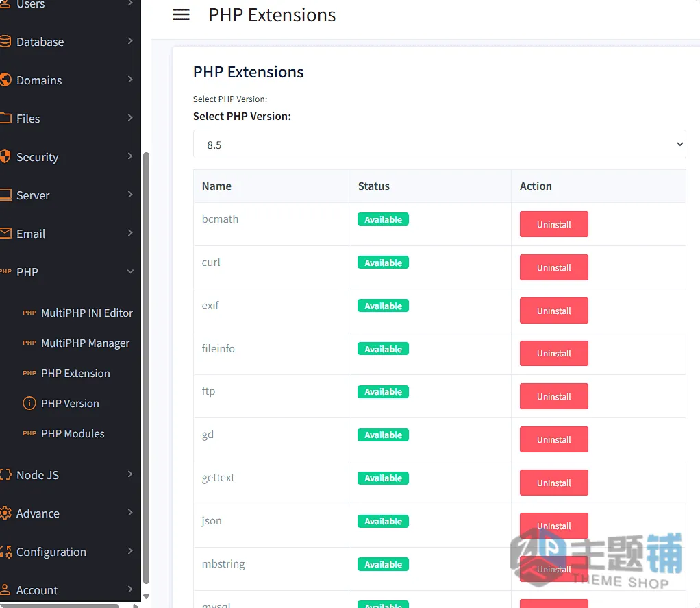Click the Available badge for bcmath

[383, 219]
